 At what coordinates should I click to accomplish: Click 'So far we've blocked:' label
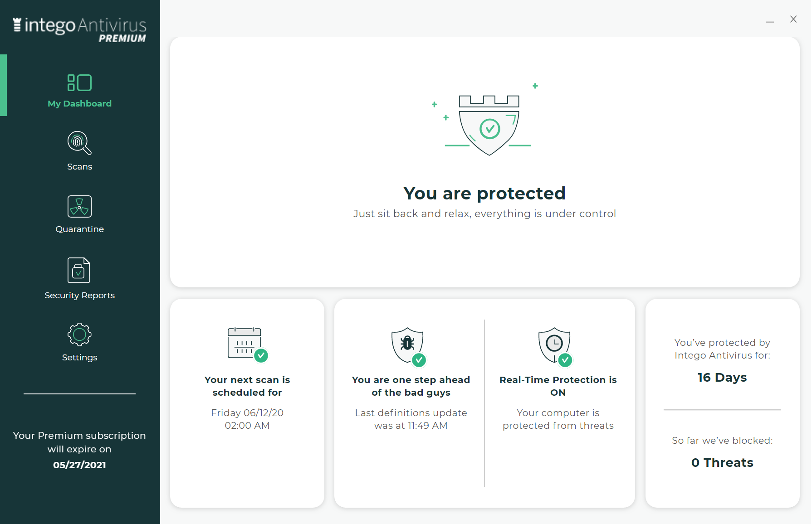click(x=722, y=441)
